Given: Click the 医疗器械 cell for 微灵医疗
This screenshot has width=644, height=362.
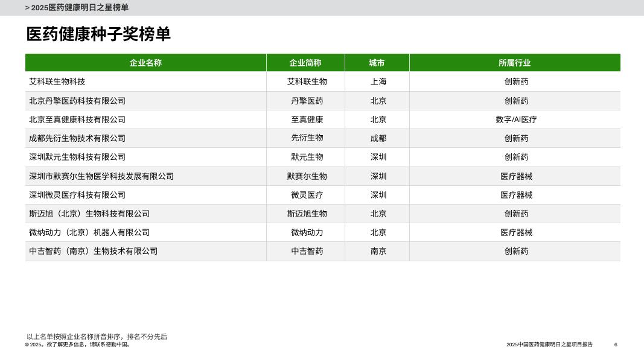Looking at the screenshot, I should (515, 194).
